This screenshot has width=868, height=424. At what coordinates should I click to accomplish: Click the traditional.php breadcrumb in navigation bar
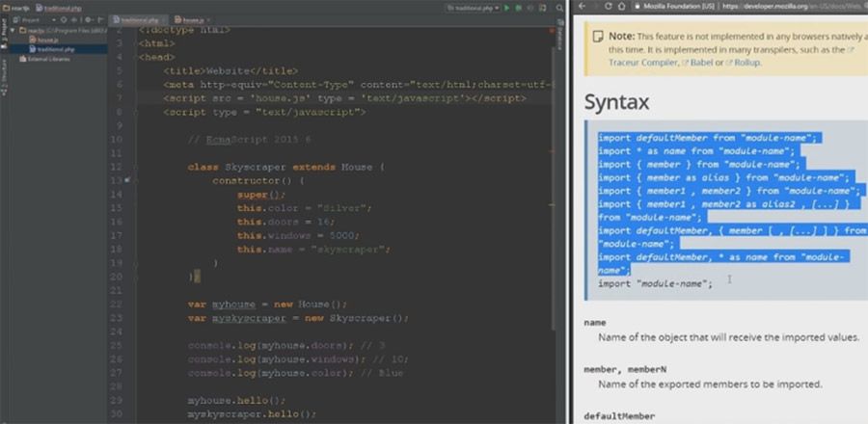tap(59, 9)
